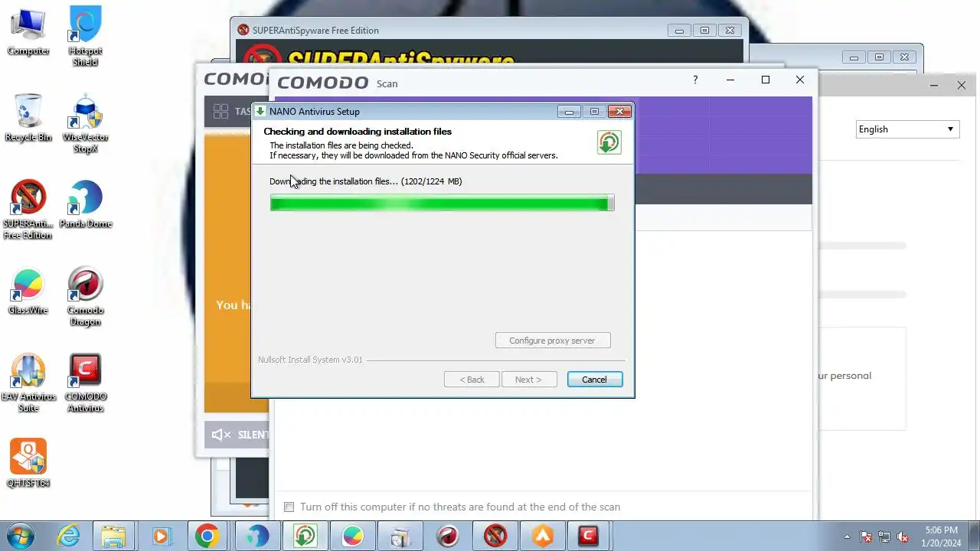Click the muted volume tray icon

click(903, 536)
